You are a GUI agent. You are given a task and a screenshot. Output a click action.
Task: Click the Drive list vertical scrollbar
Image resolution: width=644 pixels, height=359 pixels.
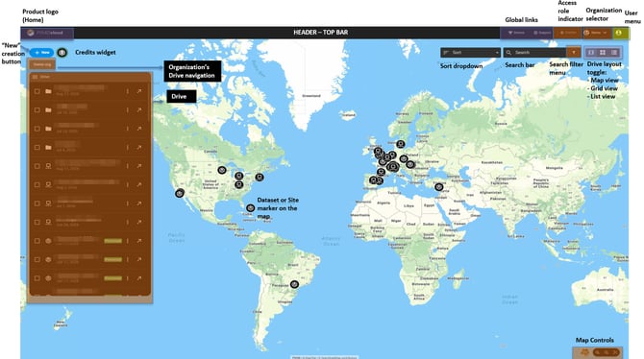(150, 103)
